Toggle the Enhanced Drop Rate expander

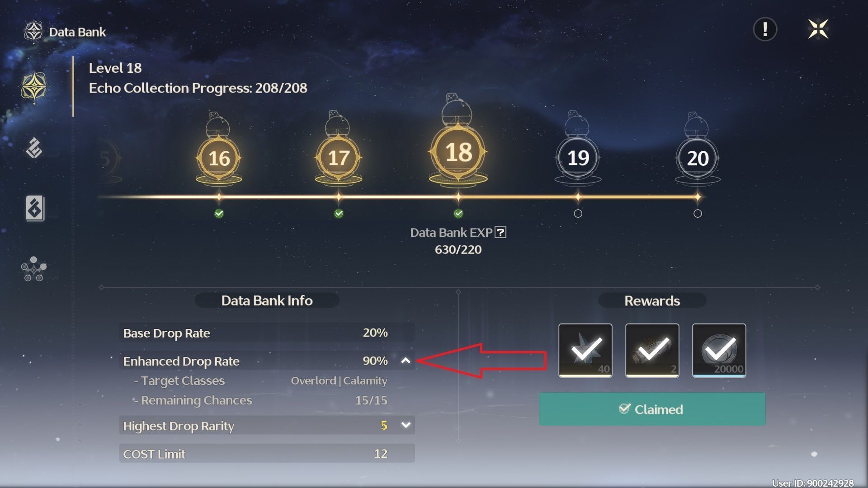[405, 360]
